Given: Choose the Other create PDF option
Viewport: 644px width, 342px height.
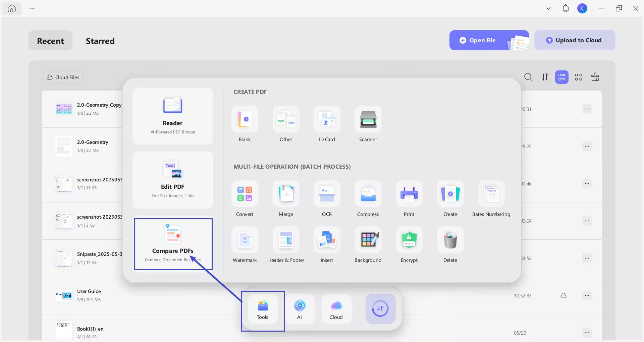Looking at the screenshot, I should pyautogui.click(x=286, y=119).
